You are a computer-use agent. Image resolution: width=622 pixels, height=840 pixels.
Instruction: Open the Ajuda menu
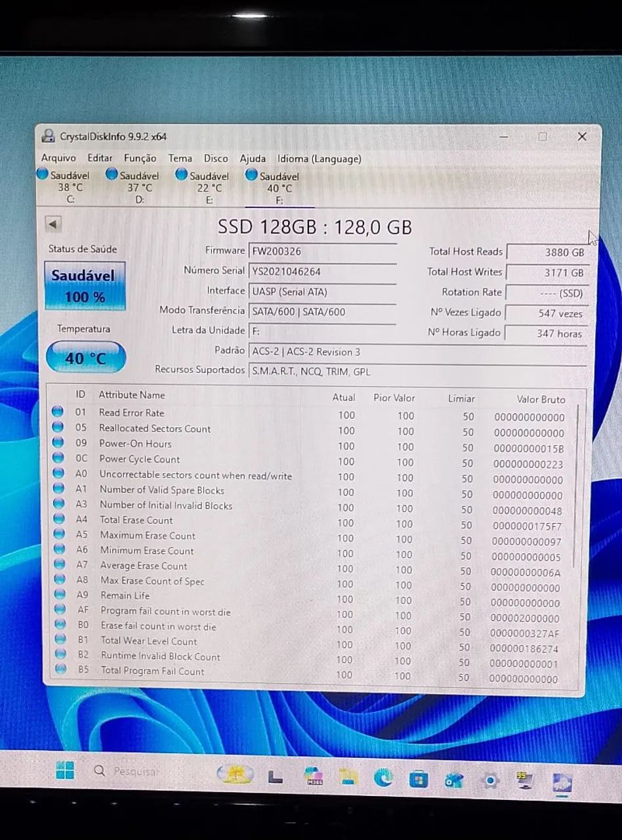253,159
